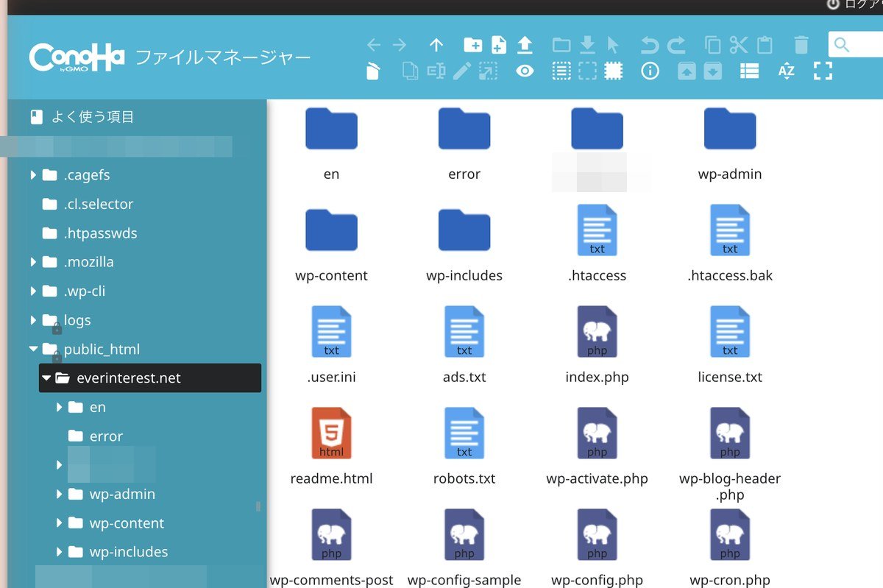Expand the logs tree folder
Image resolution: width=883 pixels, height=588 pixels.
33,320
